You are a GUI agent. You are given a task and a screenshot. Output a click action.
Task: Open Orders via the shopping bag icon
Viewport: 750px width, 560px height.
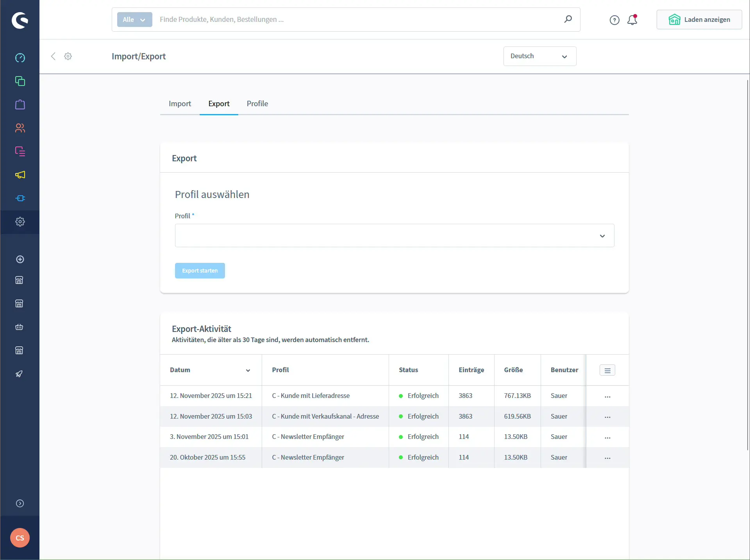click(x=20, y=104)
